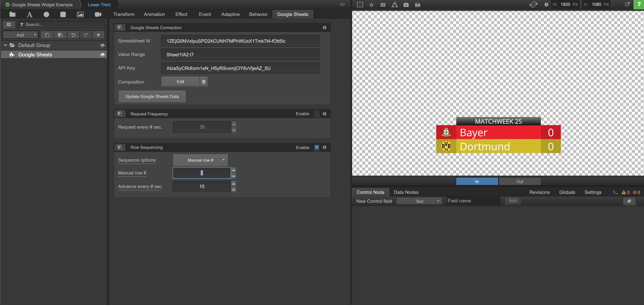Increase Request every # sec value

tap(234, 124)
